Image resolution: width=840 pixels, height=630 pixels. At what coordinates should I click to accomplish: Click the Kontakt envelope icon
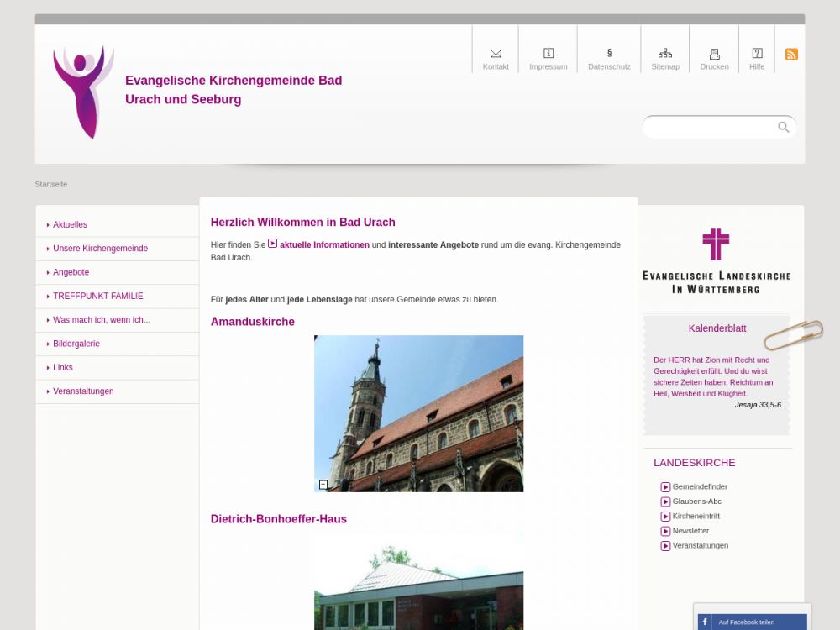click(496, 54)
